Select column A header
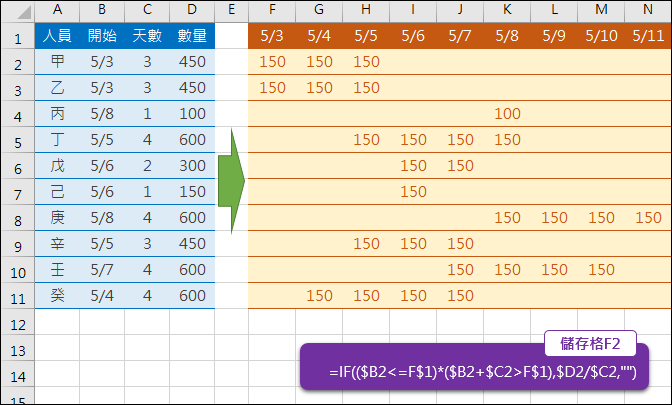672x405 pixels. coord(57,10)
